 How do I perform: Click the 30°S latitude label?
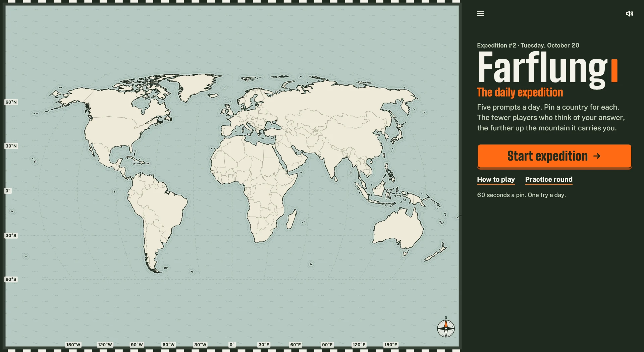click(x=11, y=235)
